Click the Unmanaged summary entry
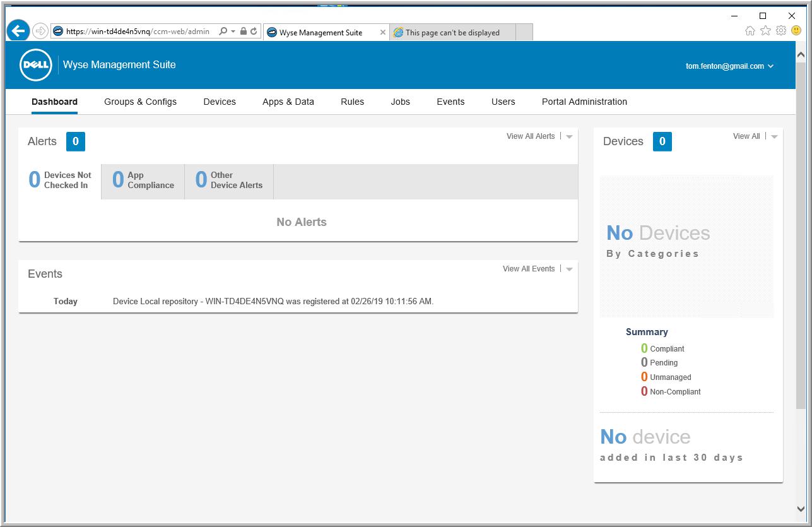Image resolution: width=812 pixels, height=527 pixels. 666,377
